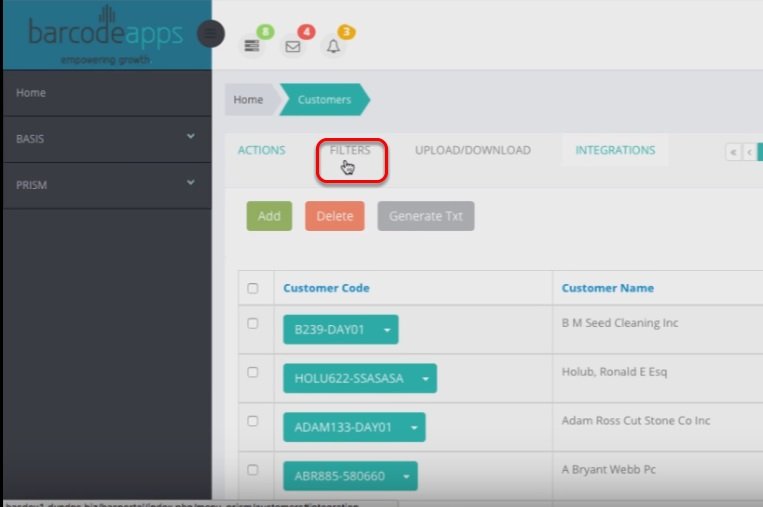Viewport: 763px width, 507px height.
Task: Switch to the INTEGRATIONS tab
Action: pyautogui.click(x=615, y=150)
